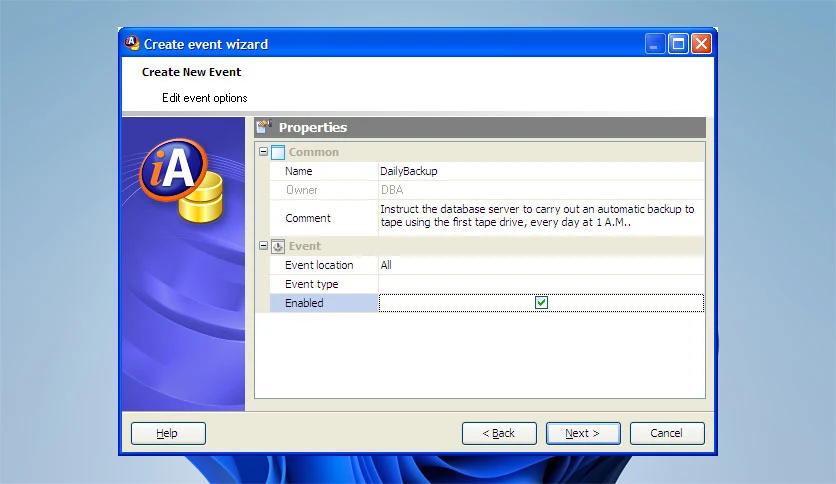Toggle the Enabled checkbox
This screenshot has height=484, width=836.
541,303
